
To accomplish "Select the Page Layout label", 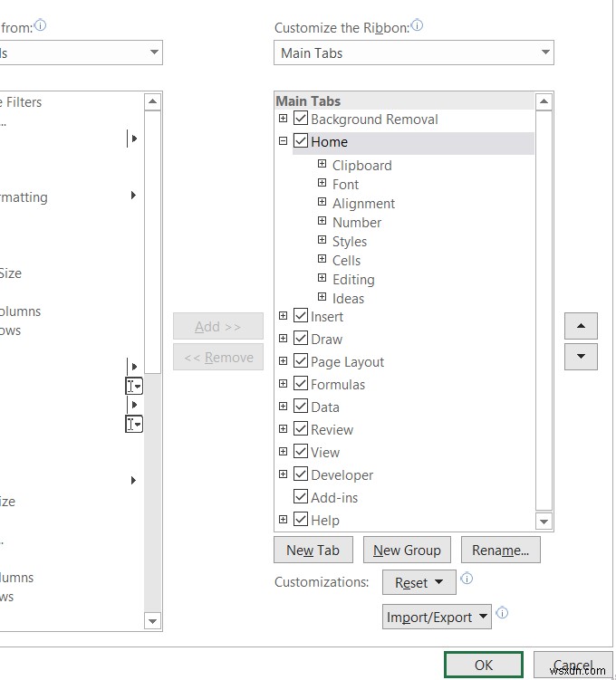I will point(348,362).
